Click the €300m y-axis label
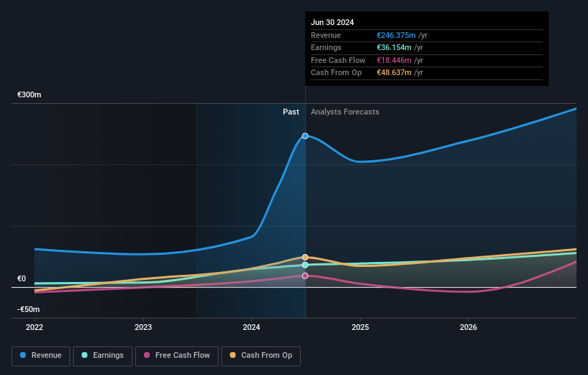This screenshot has height=375, width=588. click(x=29, y=95)
